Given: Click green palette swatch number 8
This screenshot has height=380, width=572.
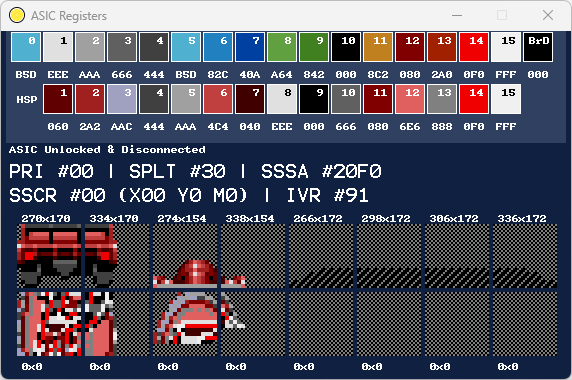Looking at the screenshot, I should click(282, 47).
